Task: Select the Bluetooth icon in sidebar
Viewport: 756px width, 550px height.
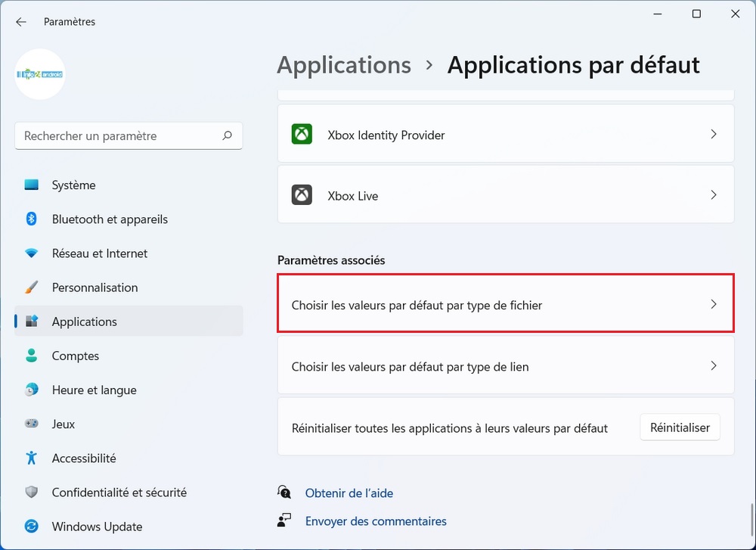Action: (31, 219)
